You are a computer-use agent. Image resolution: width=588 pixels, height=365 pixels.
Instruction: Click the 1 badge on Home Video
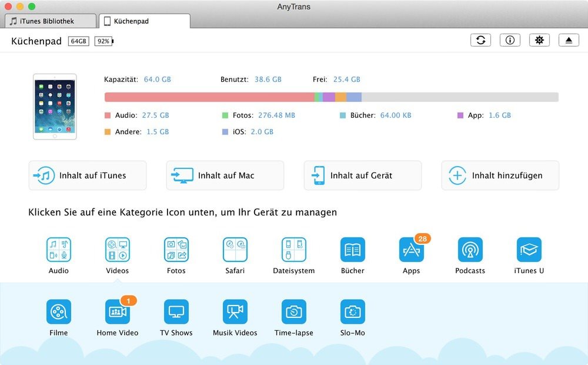[x=128, y=301]
